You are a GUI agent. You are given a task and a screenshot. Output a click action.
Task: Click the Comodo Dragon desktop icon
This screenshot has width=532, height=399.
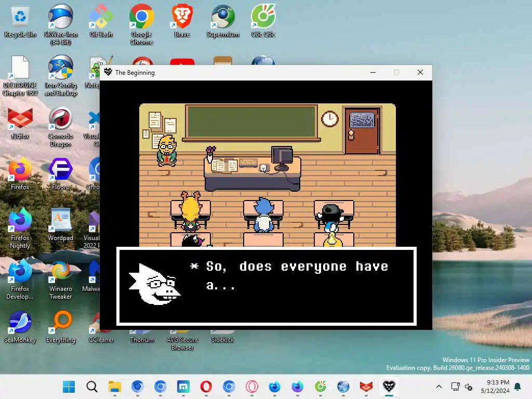[x=61, y=127]
